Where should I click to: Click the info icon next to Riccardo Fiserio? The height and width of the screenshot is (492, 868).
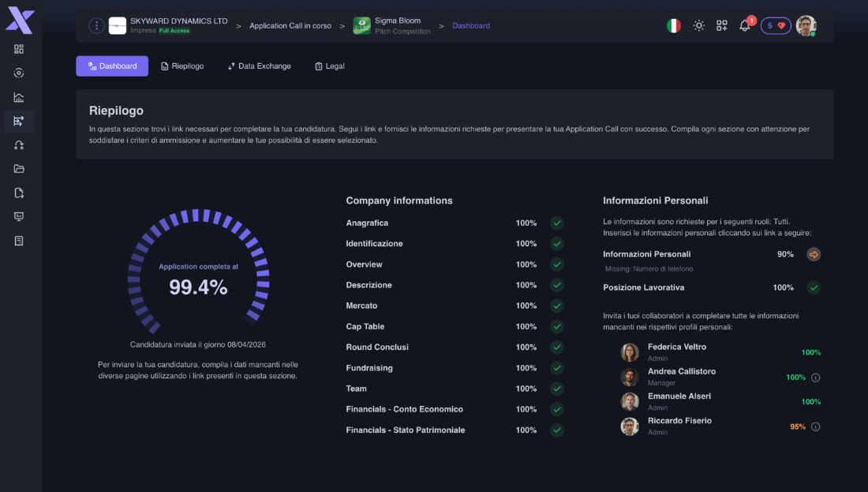[x=815, y=426]
